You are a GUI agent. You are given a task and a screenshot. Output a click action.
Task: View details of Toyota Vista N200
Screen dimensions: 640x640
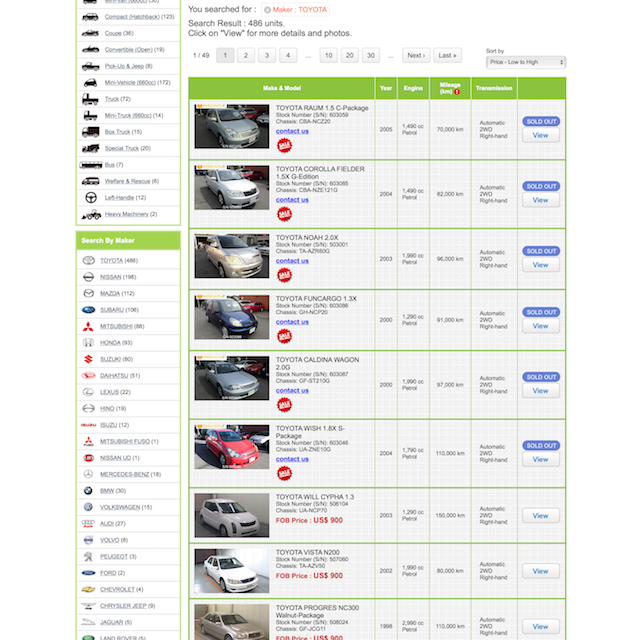pyautogui.click(x=541, y=571)
